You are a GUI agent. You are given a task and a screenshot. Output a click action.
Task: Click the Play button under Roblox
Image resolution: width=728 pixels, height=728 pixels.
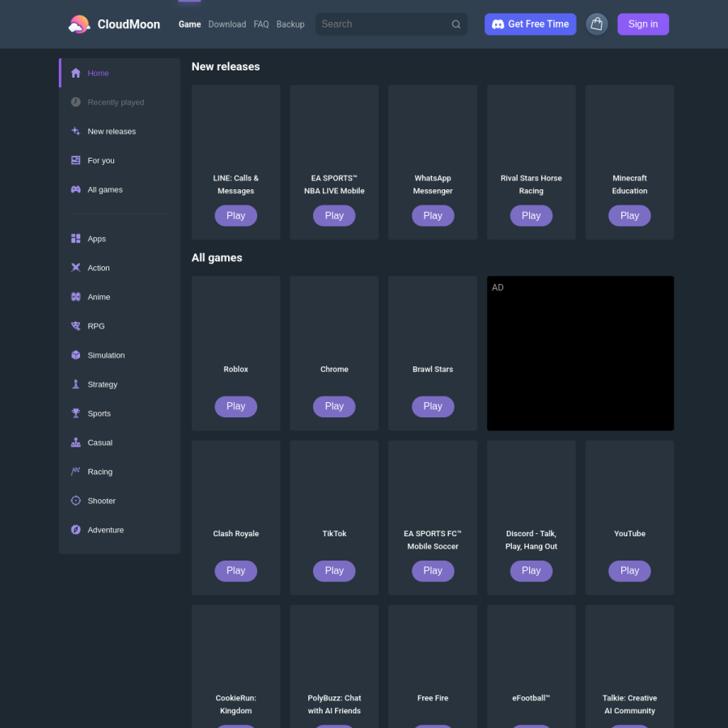(x=236, y=407)
